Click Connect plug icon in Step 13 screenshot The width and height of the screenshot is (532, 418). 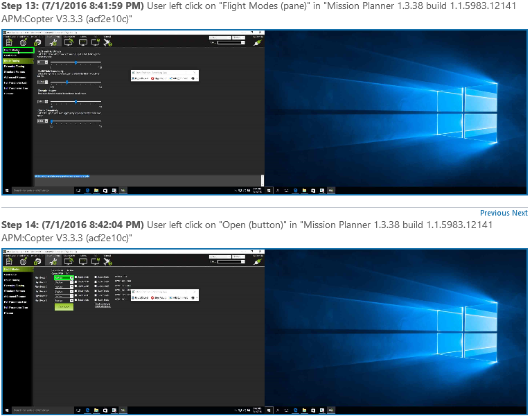pos(258,43)
